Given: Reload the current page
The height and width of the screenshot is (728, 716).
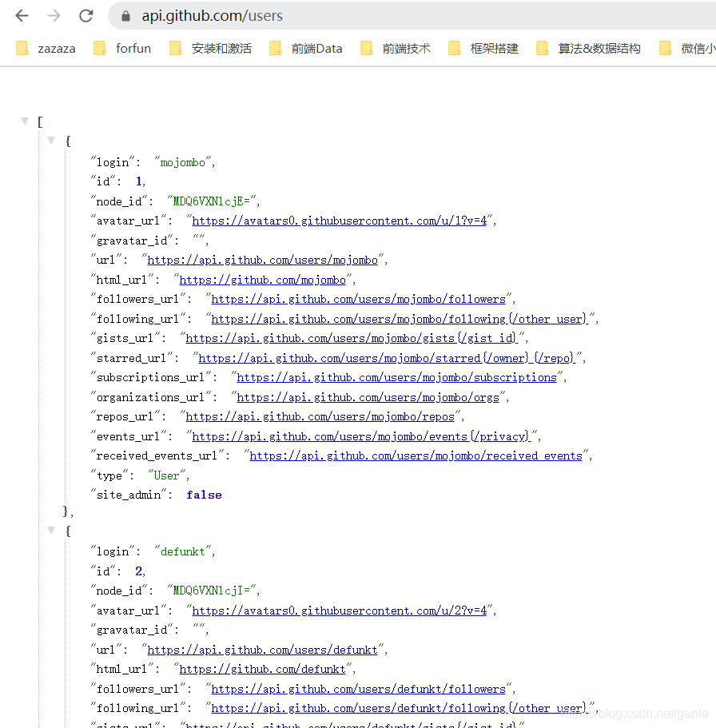Looking at the screenshot, I should click(86, 14).
